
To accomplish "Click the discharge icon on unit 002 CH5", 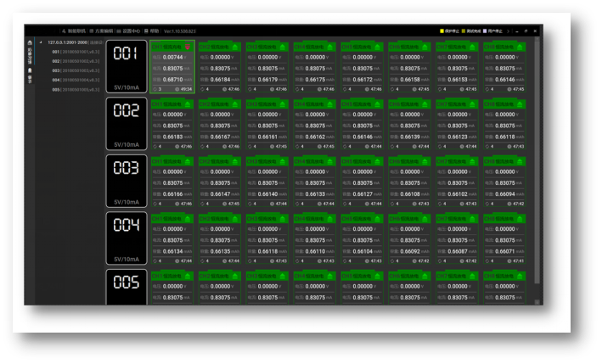I will click(x=378, y=104).
